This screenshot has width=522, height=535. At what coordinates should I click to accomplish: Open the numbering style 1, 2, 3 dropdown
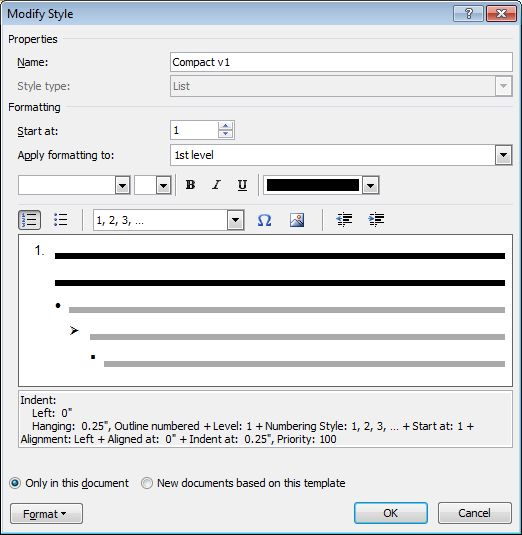[236, 220]
